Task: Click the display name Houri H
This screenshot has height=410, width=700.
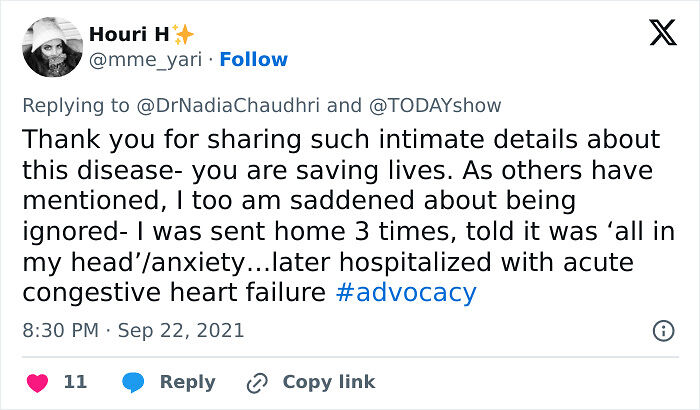Action: (127, 35)
